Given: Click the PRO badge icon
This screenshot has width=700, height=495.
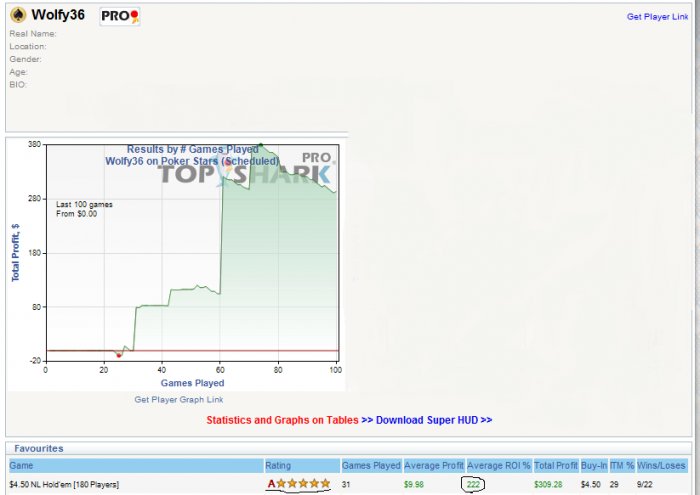Looking at the screenshot, I should point(120,17).
